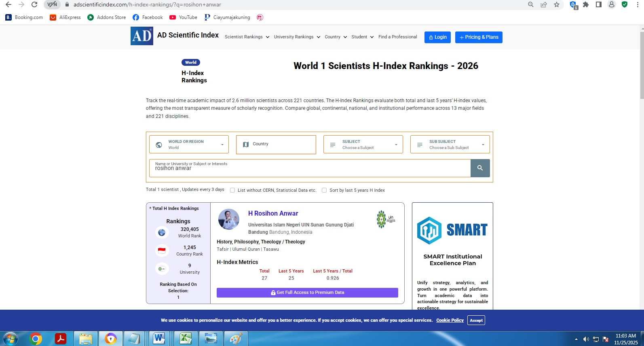644x346 pixels.
Task: Click the AD Scientific Index logo
Action: 141,36
